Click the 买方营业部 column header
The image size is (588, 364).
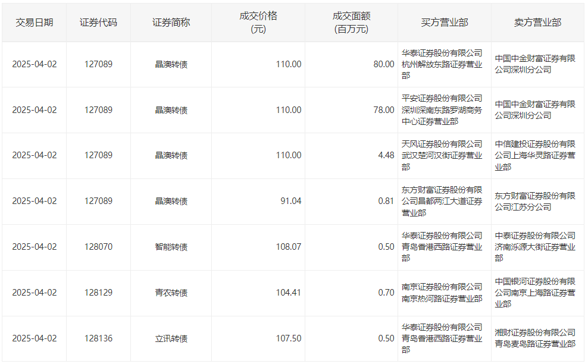click(445, 23)
